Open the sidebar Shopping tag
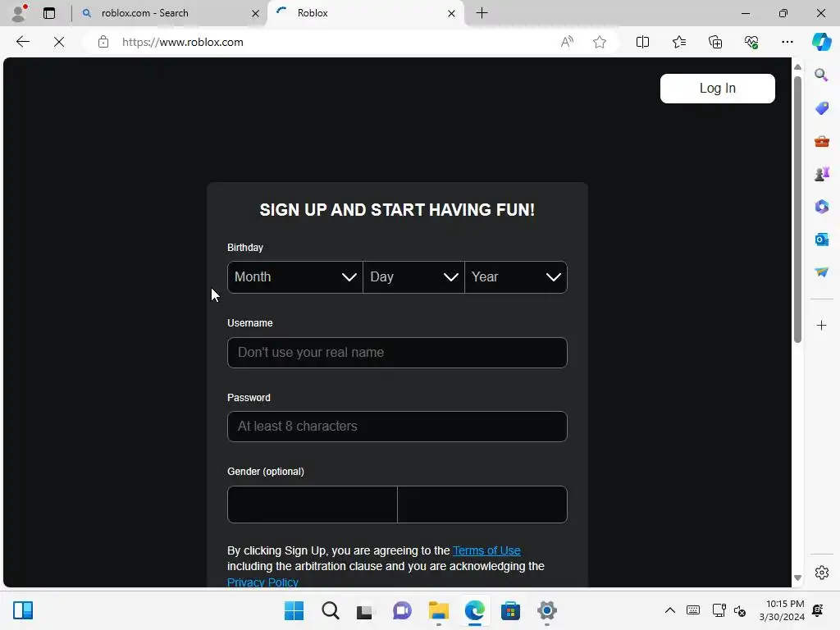The height and width of the screenshot is (630, 840). pos(821,108)
